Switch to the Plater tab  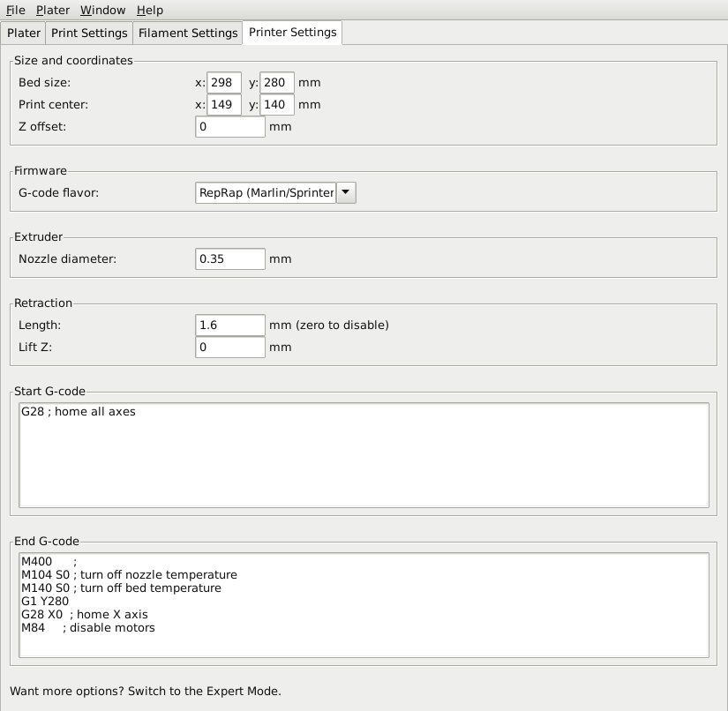click(x=23, y=33)
